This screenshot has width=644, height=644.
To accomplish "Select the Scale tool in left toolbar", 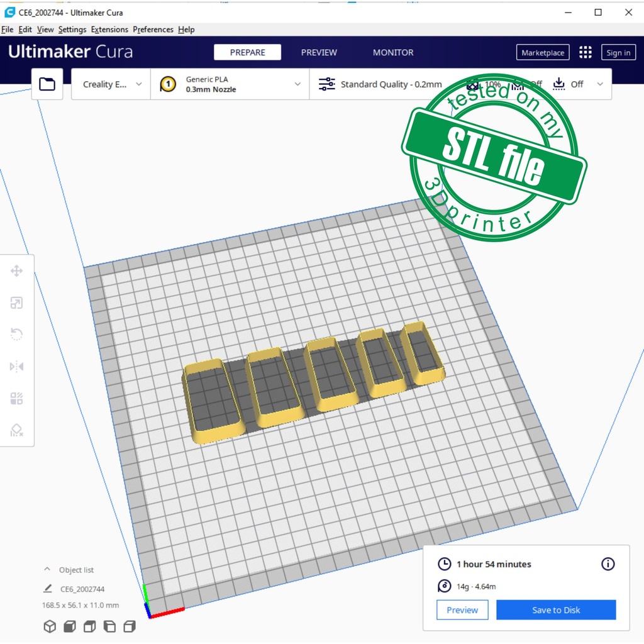I will coord(16,303).
